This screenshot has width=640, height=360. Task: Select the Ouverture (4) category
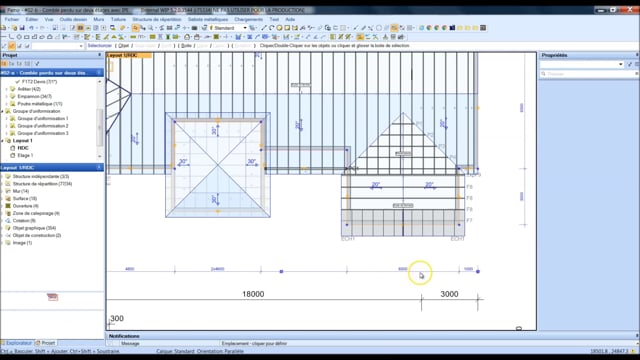[x=25, y=206]
